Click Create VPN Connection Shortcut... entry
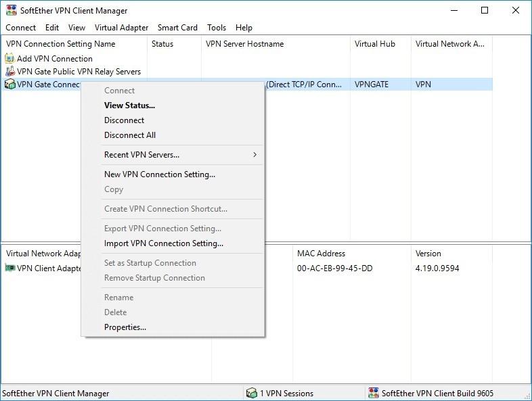The width and height of the screenshot is (532, 401). pos(173,209)
